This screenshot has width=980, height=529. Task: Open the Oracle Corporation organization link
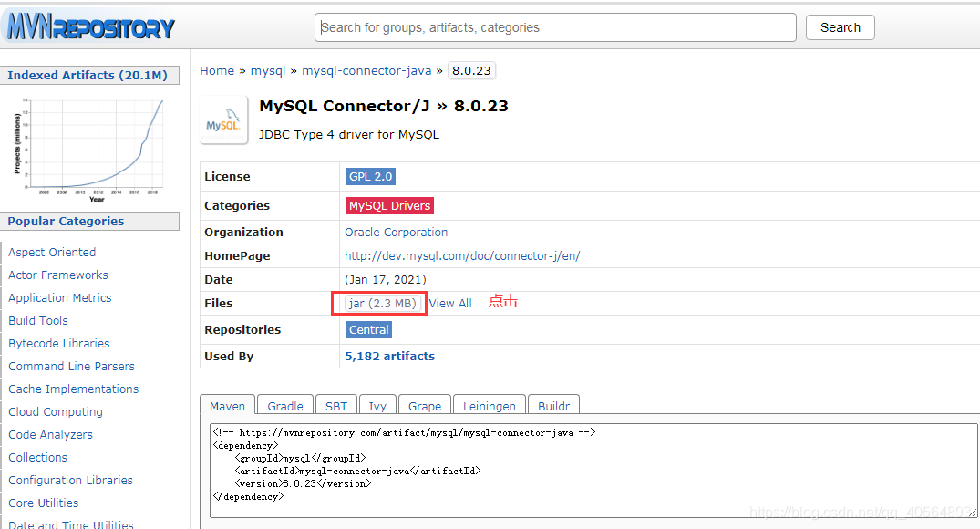tap(397, 232)
